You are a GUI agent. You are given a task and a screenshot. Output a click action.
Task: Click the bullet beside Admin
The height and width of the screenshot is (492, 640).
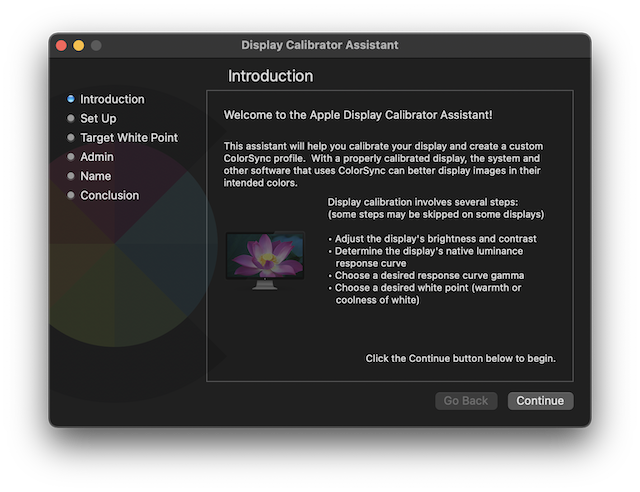click(x=71, y=156)
